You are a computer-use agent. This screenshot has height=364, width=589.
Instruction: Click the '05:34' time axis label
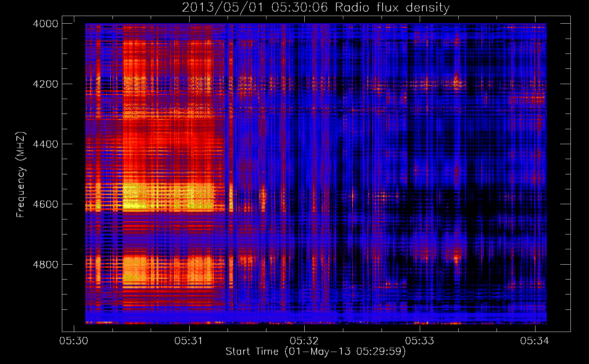click(x=535, y=341)
